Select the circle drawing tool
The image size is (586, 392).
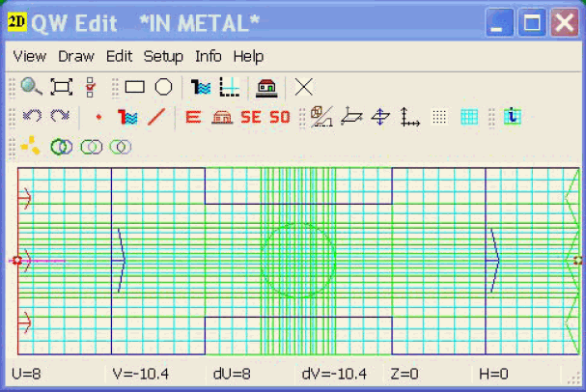pos(164,87)
